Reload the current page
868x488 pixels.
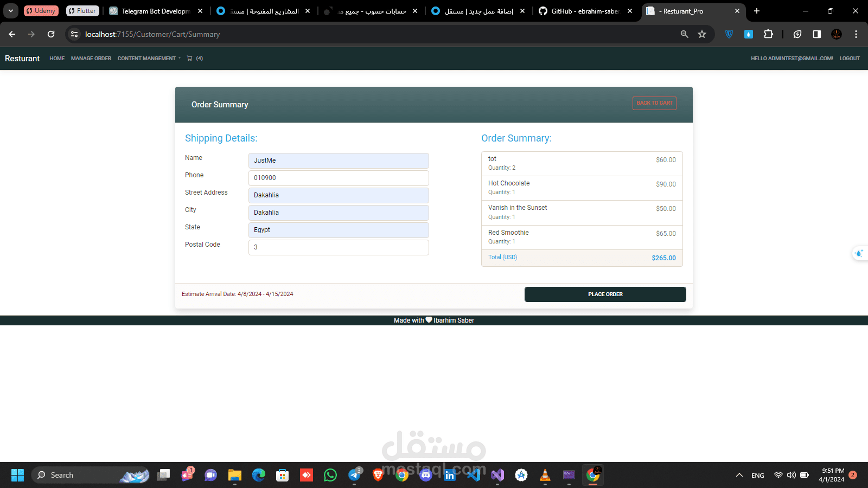[51, 34]
